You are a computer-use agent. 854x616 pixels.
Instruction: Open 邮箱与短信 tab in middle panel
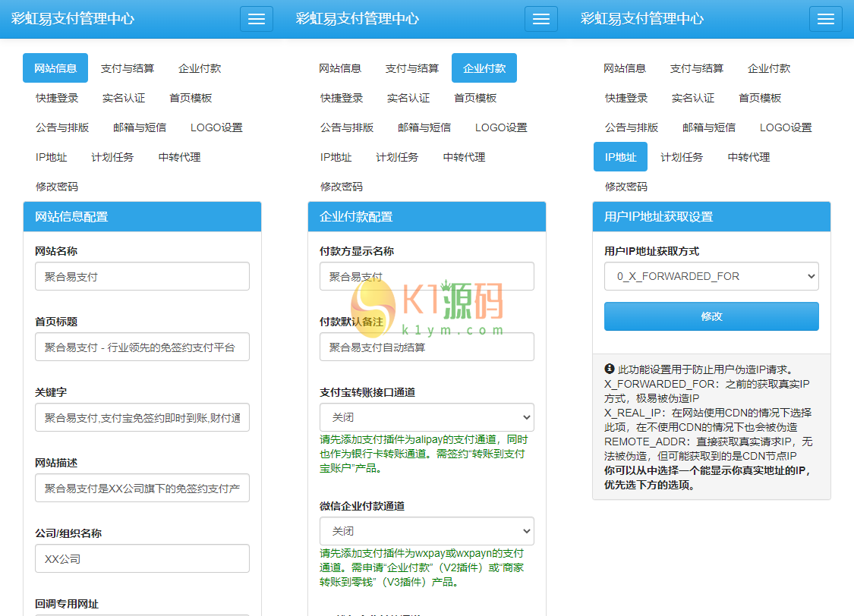coord(424,127)
